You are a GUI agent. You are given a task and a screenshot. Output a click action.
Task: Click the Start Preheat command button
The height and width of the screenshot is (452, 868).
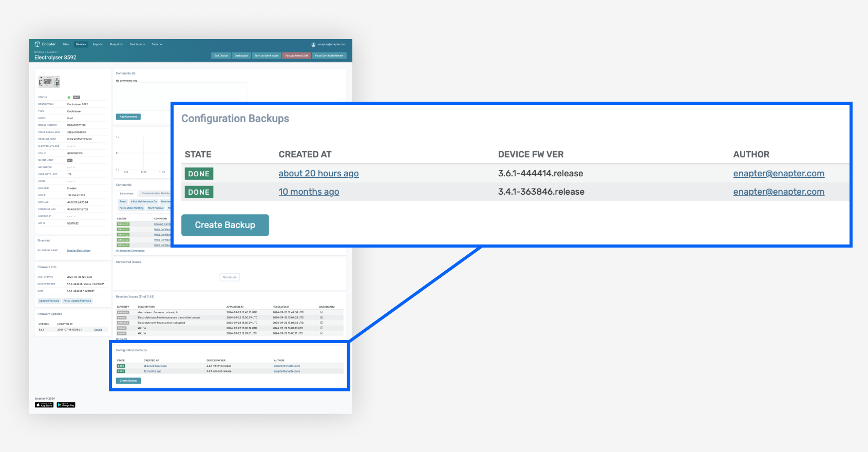tap(156, 208)
